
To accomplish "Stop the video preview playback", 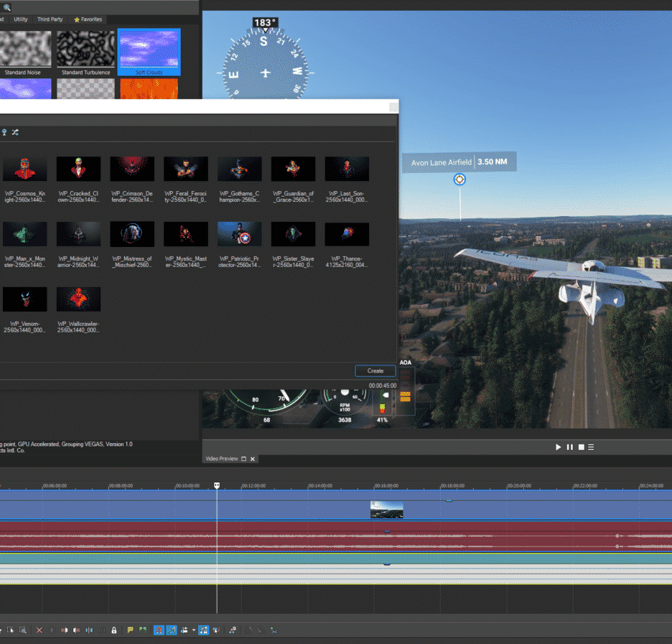I will tap(581, 447).
